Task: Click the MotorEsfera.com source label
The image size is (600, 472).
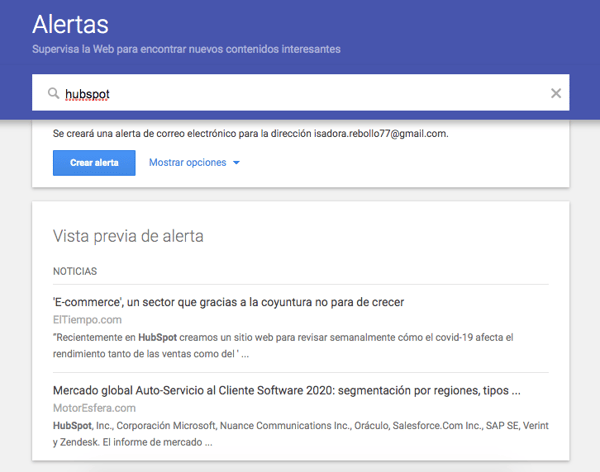Action: [x=94, y=408]
